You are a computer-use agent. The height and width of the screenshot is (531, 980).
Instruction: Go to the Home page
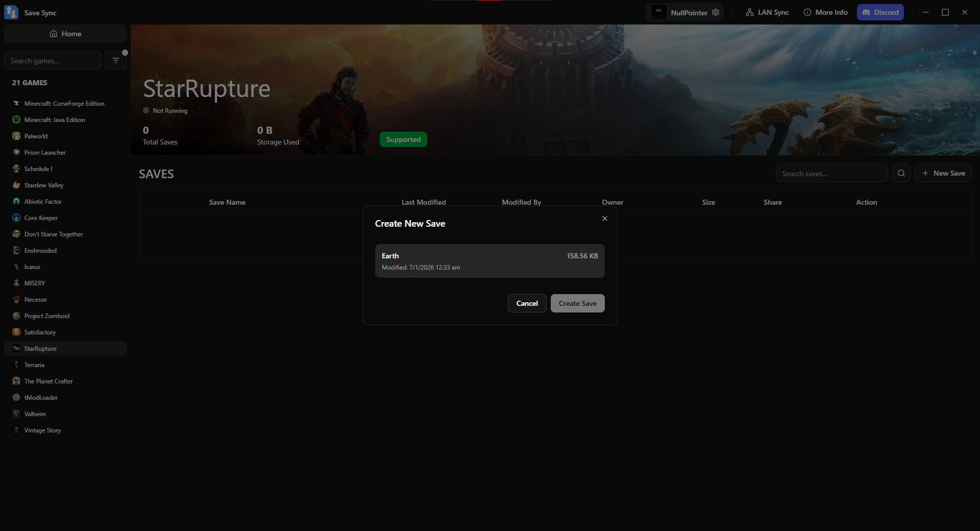65,34
